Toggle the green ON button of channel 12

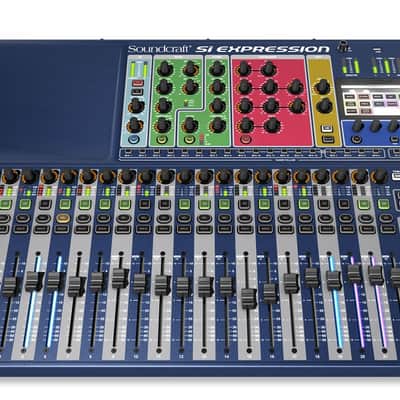click(x=184, y=204)
